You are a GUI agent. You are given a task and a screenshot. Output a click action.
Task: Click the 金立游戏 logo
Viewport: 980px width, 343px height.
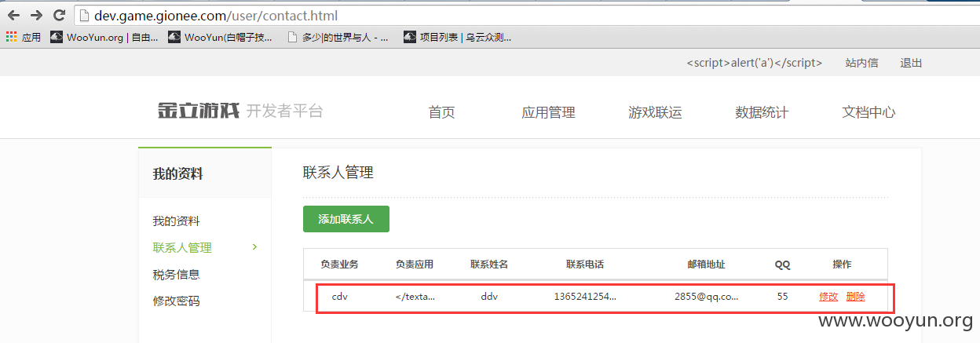click(198, 111)
